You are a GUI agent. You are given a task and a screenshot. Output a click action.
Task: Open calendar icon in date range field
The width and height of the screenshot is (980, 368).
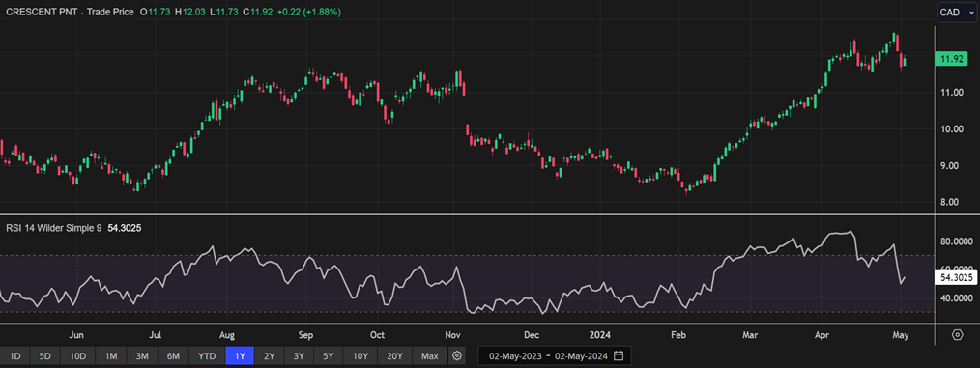point(619,356)
